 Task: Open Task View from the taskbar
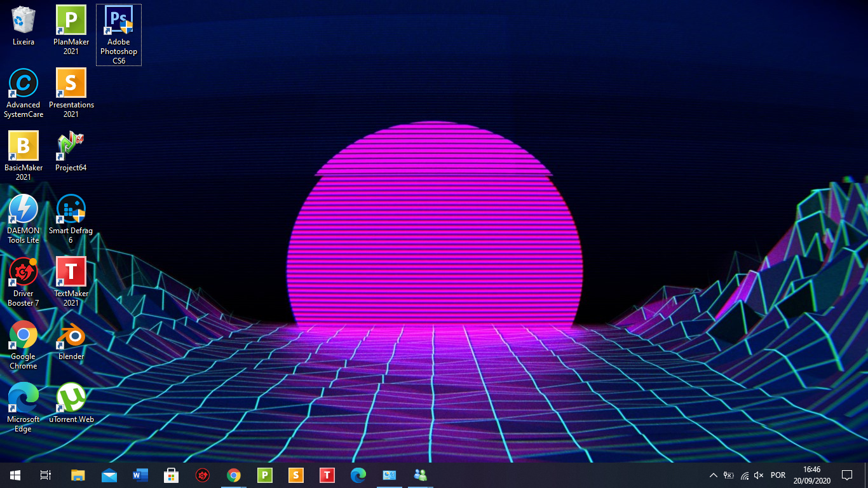click(x=46, y=475)
